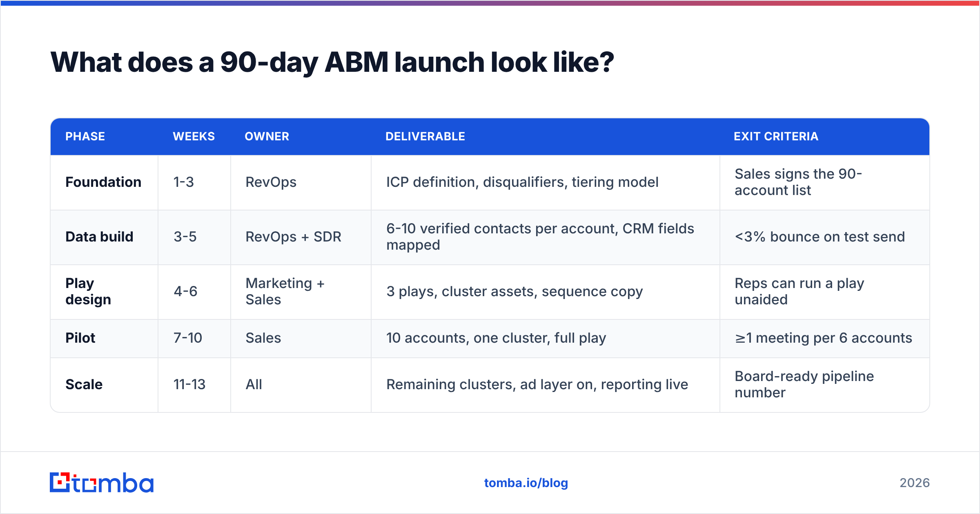
Task: Click weeks value '4-6'
Action: click(185, 291)
